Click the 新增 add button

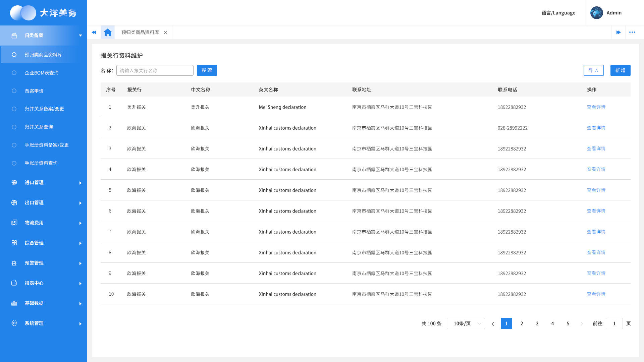(621, 70)
